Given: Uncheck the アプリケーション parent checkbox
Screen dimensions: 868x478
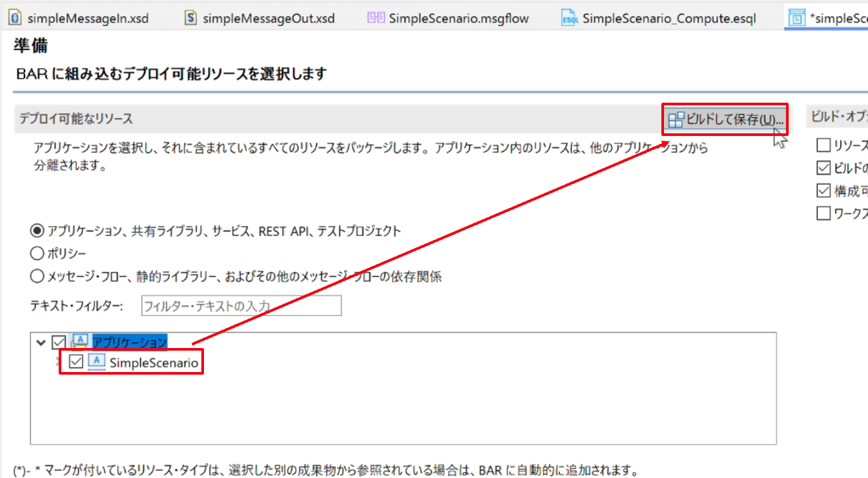Looking at the screenshot, I should [x=59, y=342].
